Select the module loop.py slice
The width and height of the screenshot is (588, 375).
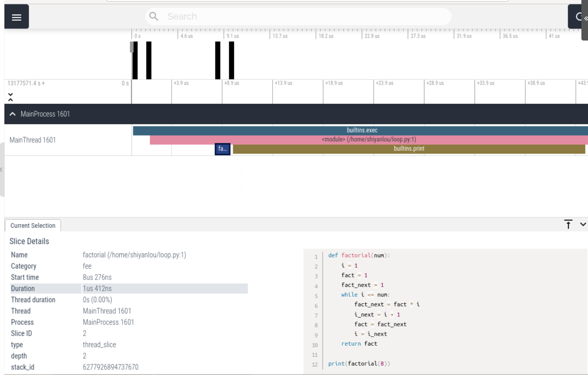tap(369, 139)
